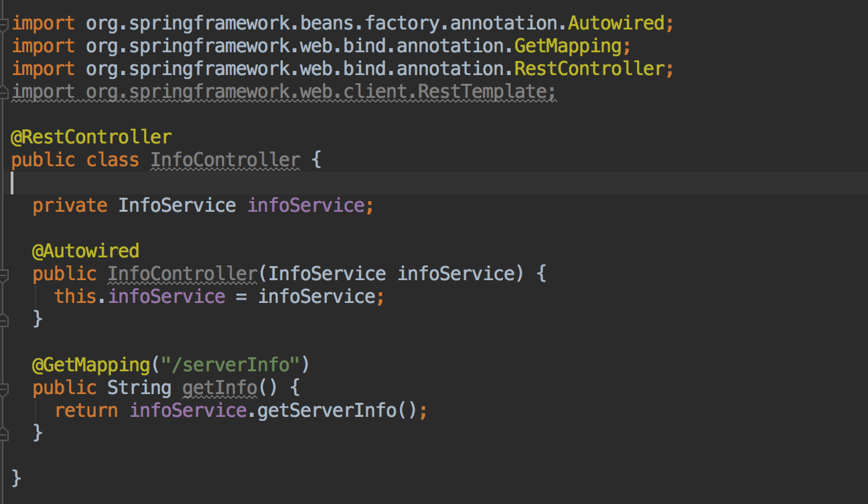Image resolution: width=868 pixels, height=504 pixels.
Task: Click "infoService" in the private field declaration
Action: click(305, 206)
